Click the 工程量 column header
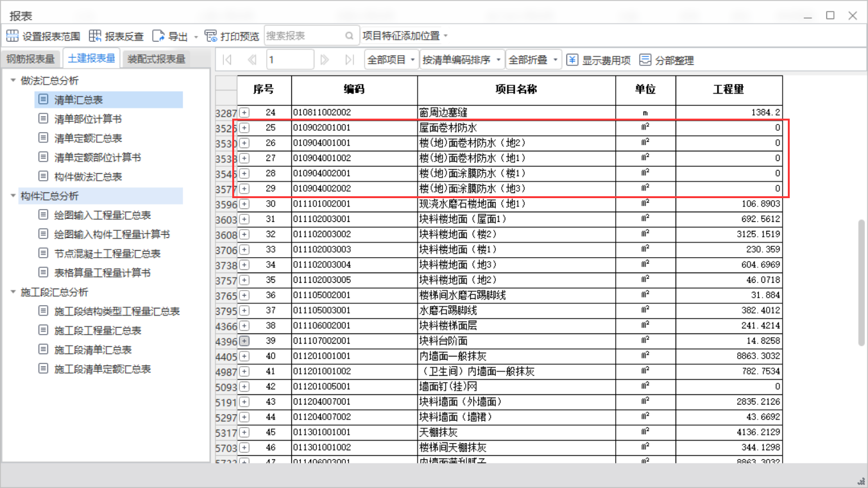868x488 pixels. point(729,90)
